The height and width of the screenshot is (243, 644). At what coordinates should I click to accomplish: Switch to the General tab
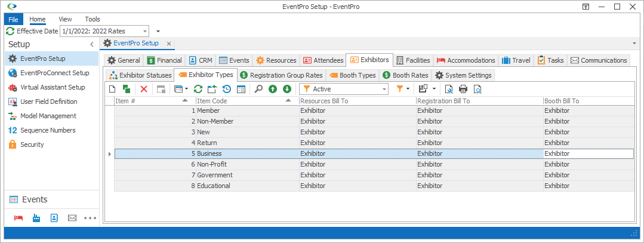[x=124, y=60]
